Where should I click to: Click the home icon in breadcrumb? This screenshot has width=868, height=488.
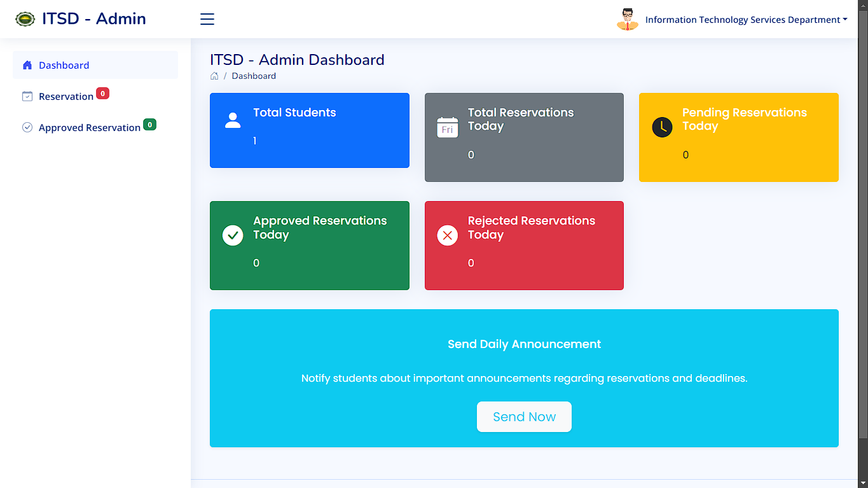click(x=214, y=76)
